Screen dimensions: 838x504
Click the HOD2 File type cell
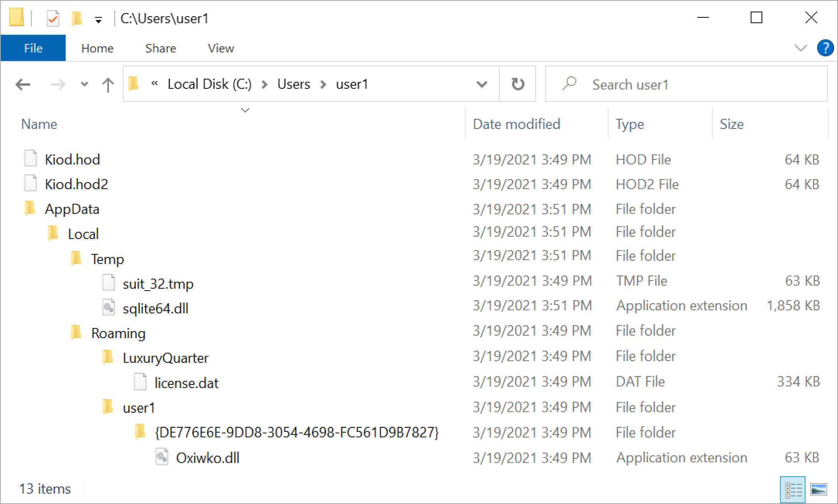(647, 184)
